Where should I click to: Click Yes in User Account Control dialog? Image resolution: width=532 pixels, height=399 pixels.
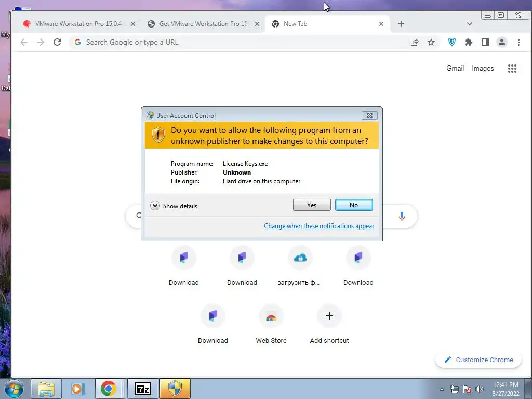(x=312, y=205)
